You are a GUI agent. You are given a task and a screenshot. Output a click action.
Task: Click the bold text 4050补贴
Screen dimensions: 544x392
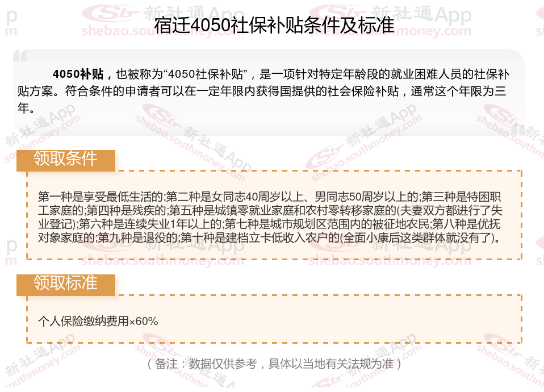click(x=78, y=74)
